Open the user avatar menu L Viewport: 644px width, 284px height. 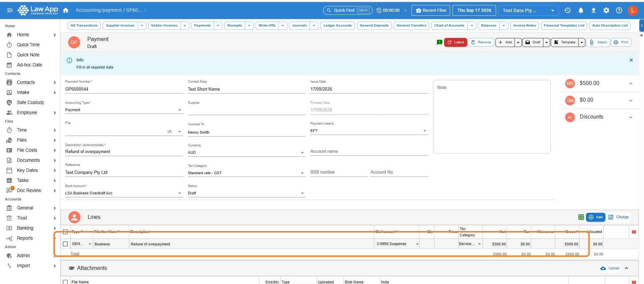click(633, 10)
